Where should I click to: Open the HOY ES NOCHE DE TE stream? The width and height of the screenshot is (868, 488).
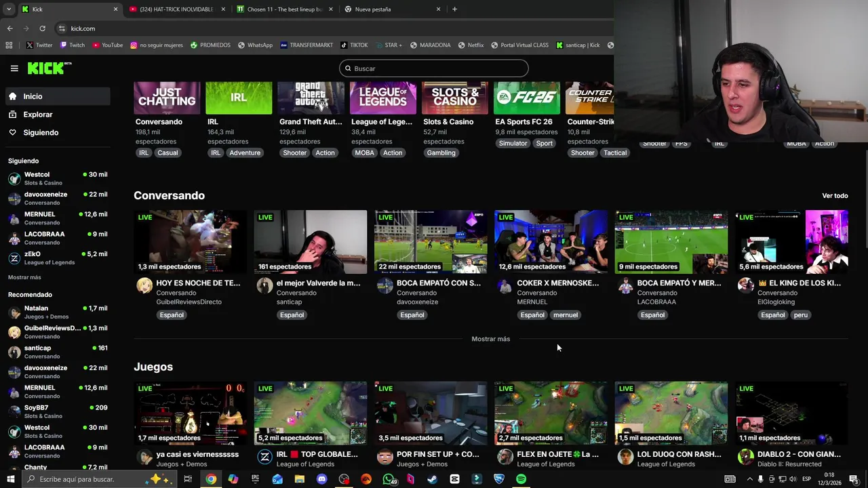coord(190,242)
